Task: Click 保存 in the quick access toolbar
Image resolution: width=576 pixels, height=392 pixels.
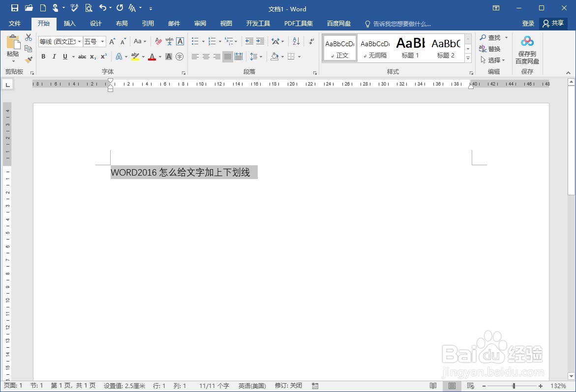Action: click(x=14, y=8)
